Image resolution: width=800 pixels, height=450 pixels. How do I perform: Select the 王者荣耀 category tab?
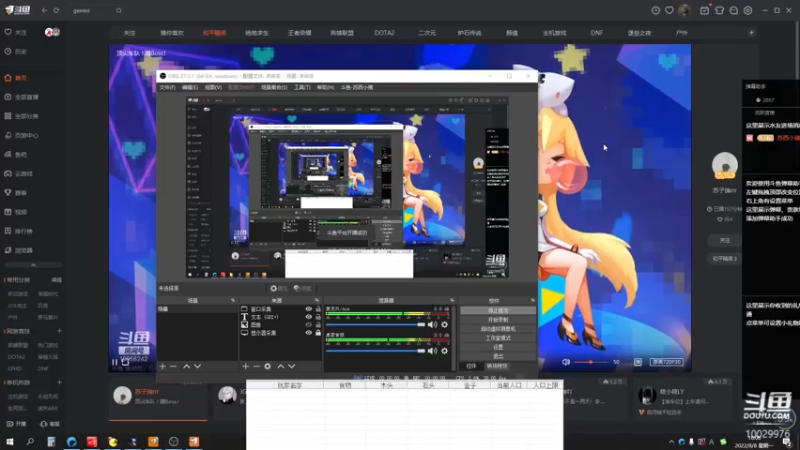point(299,33)
